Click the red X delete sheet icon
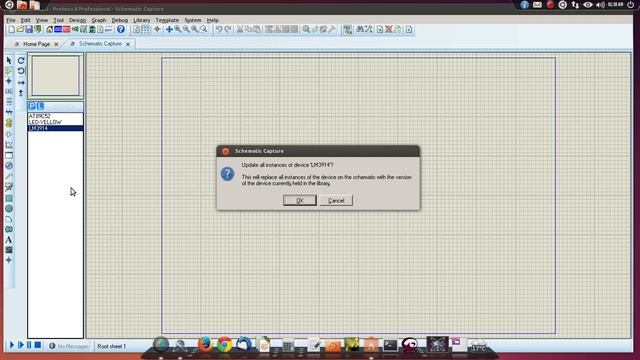The height and width of the screenshot is (360, 640). 389,29
